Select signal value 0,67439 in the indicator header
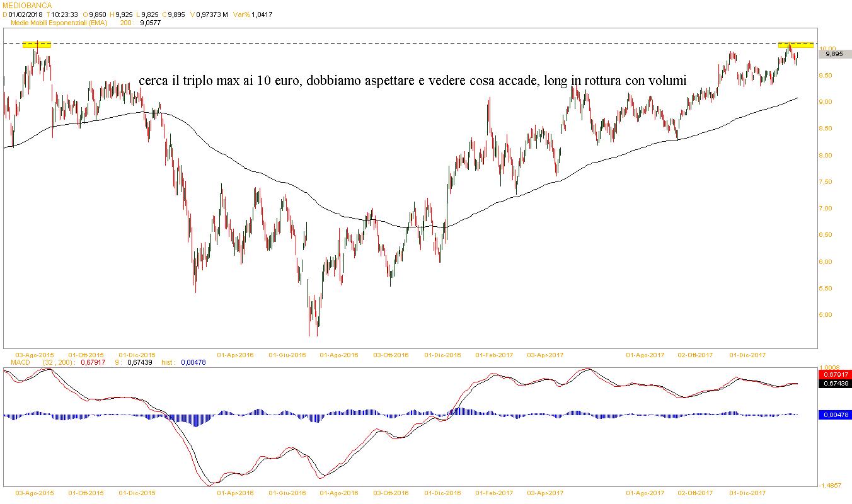This screenshot has height=504, width=852. point(139,363)
